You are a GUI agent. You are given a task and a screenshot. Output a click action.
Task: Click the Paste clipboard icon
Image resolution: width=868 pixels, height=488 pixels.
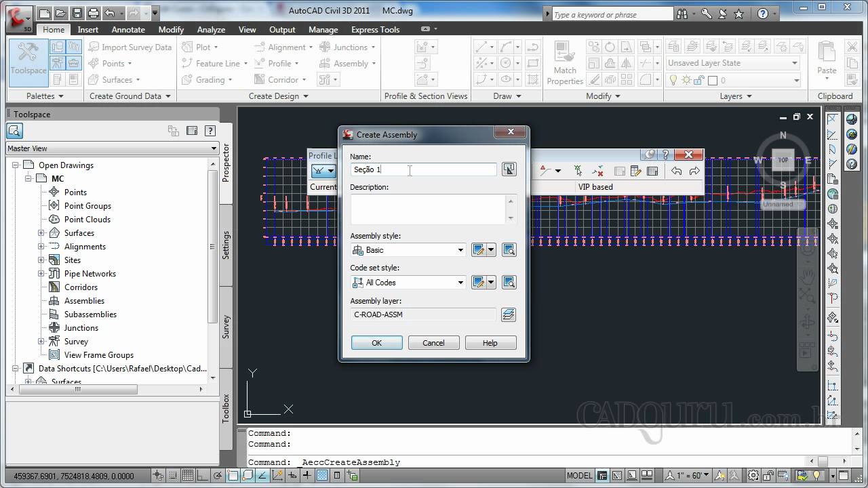point(827,58)
